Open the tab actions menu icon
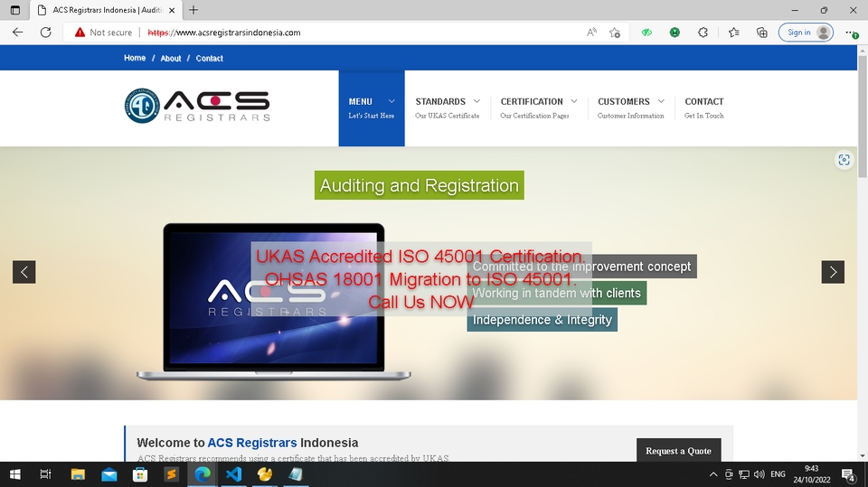The image size is (868, 487). tap(15, 10)
